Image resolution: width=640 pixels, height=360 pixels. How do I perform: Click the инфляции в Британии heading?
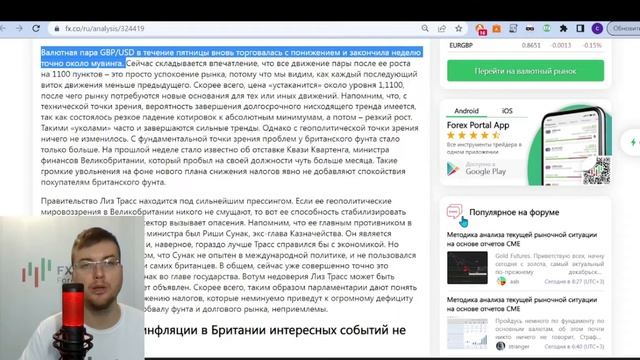pos(275,330)
